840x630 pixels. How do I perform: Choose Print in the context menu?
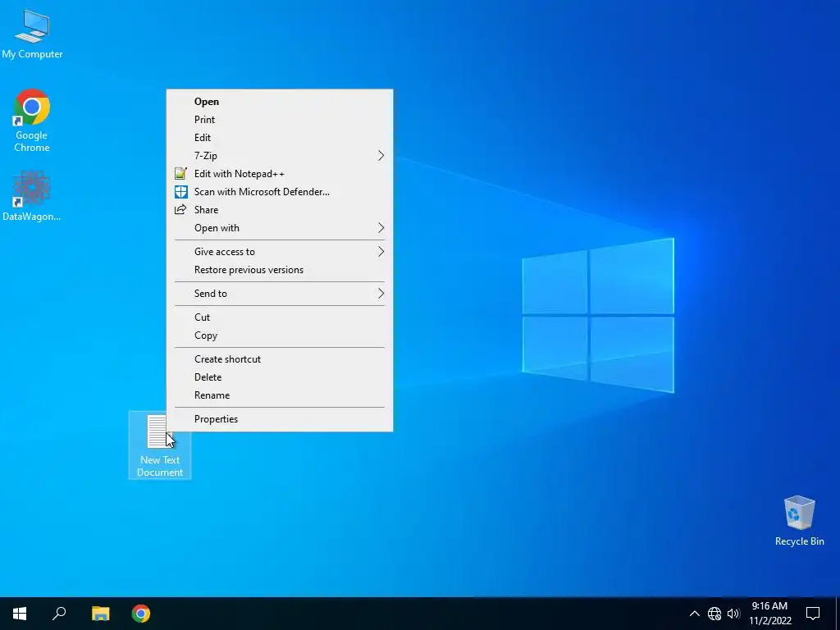click(x=280, y=120)
